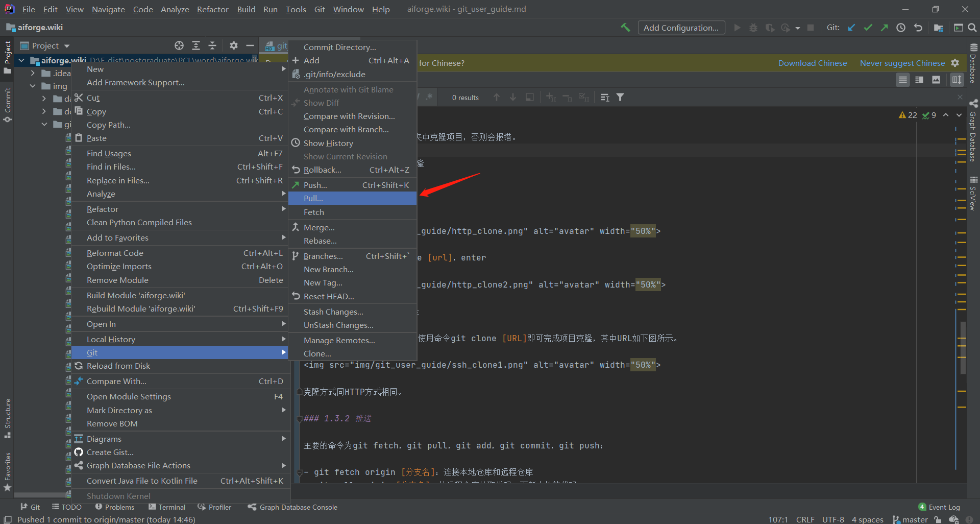Open Git Show History clock icon

click(901, 28)
